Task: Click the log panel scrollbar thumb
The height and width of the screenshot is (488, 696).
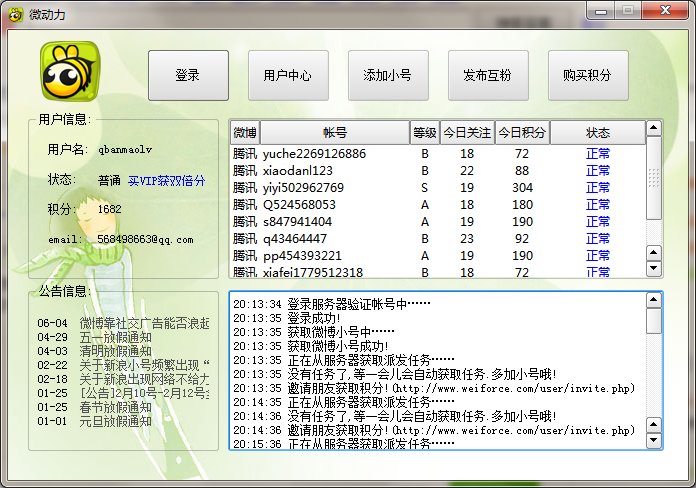Action: click(x=654, y=321)
